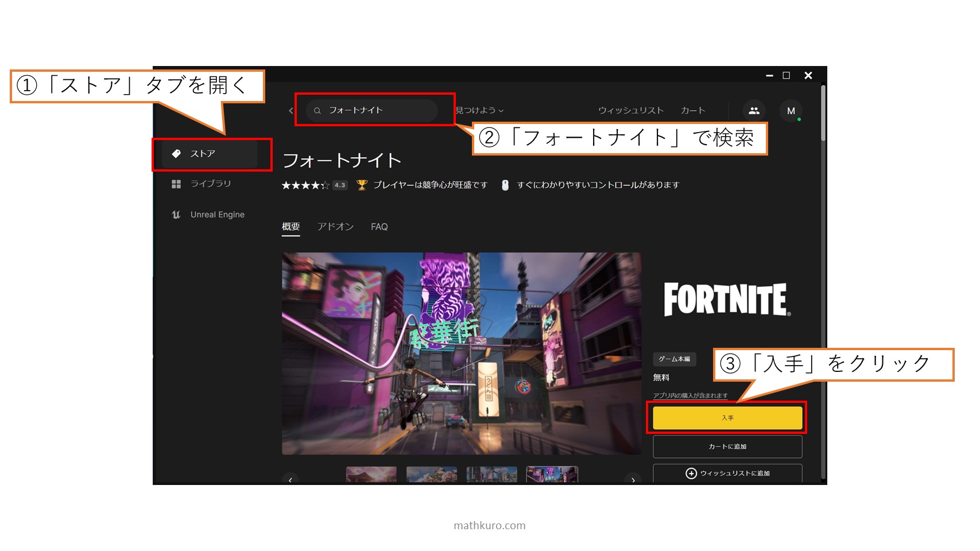The image size is (980, 551).
Task: Open the ウィッシュリスト link in header
Action: [630, 110]
